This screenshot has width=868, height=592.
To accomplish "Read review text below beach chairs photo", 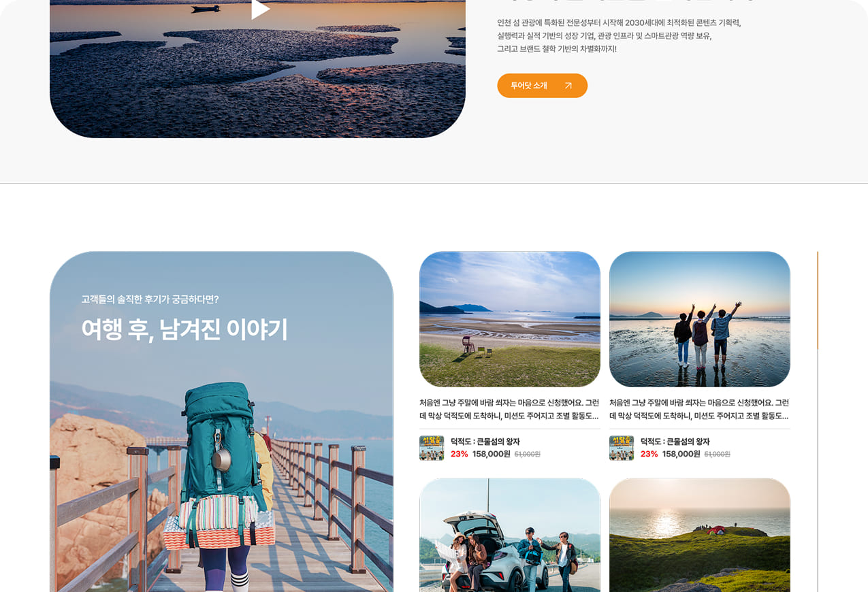I will point(509,409).
